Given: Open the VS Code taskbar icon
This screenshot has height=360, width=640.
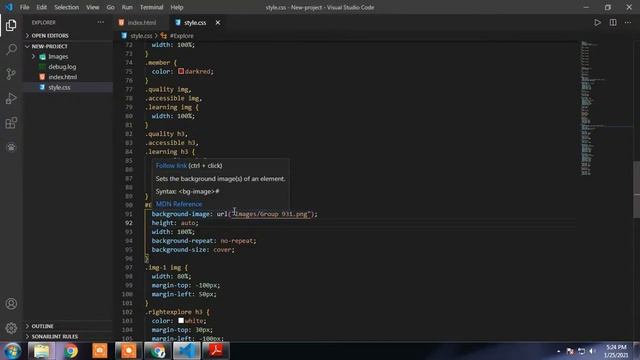Looking at the screenshot, I should [187, 351].
